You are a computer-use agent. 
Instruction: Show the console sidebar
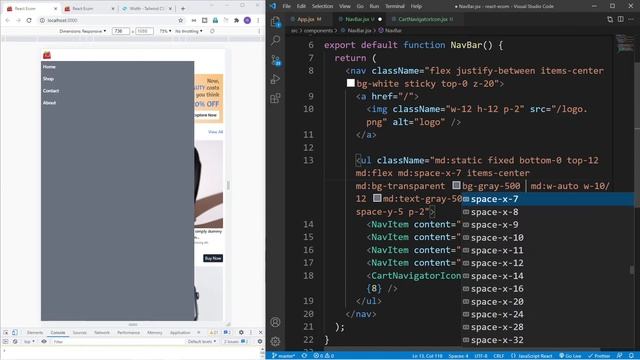[6, 341]
